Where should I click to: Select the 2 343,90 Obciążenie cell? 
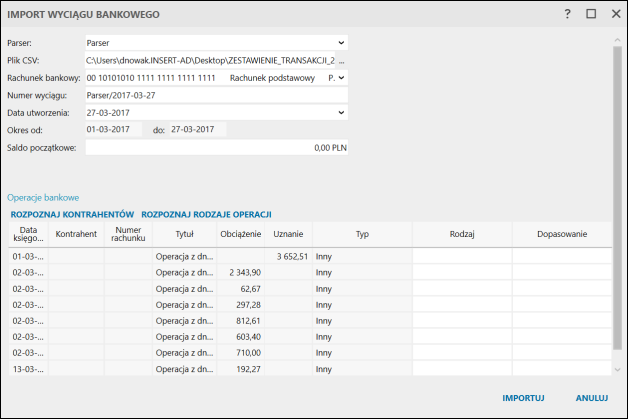(x=240, y=272)
